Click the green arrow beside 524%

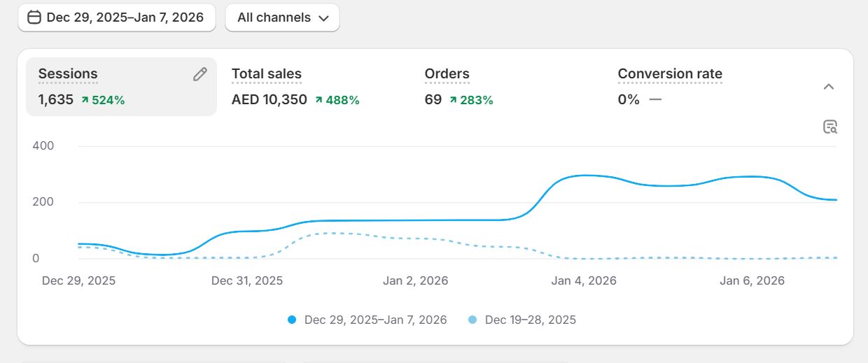85,100
